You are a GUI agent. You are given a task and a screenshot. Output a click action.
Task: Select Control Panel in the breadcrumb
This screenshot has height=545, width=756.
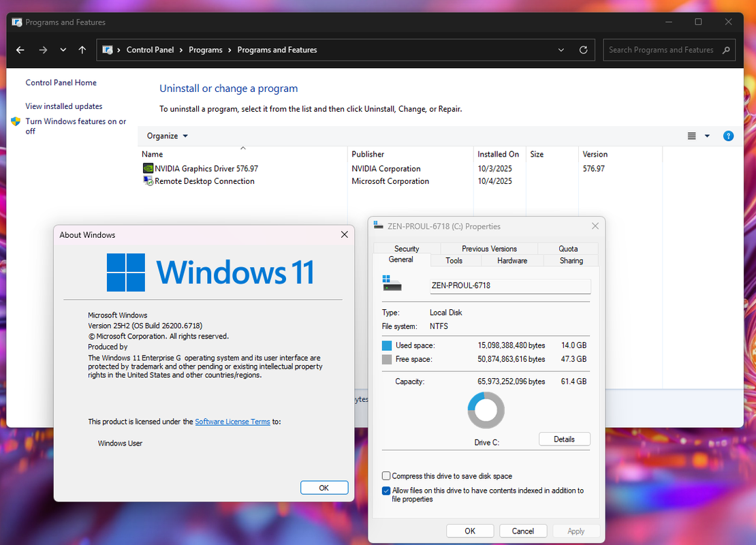pyautogui.click(x=150, y=50)
